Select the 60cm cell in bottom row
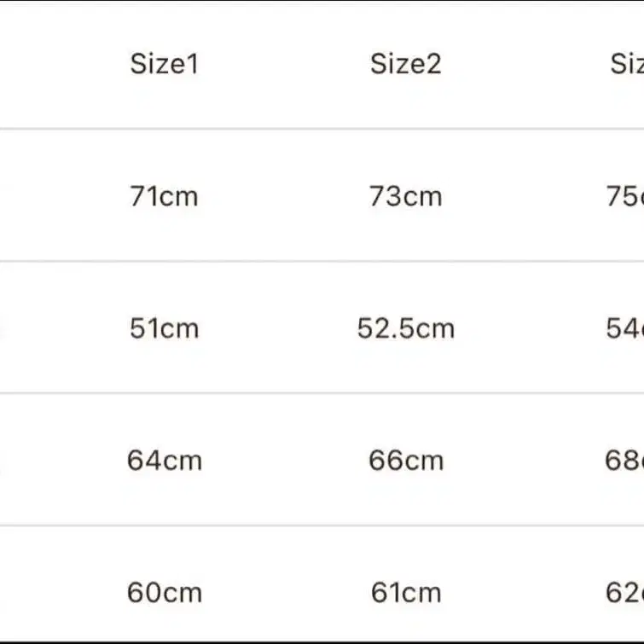 coord(164,592)
